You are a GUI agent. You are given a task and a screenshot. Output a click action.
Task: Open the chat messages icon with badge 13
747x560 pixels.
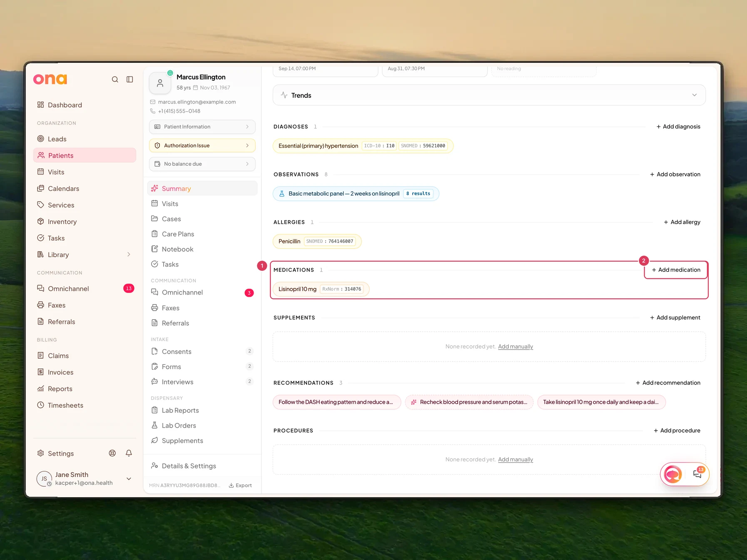tap(698, 473)
